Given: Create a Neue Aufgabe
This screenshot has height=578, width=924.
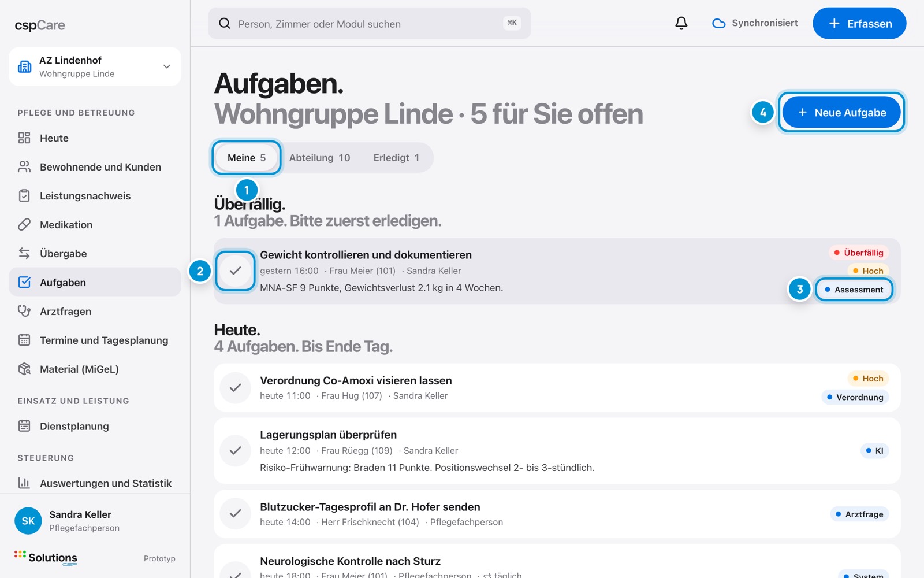Looking at the screenshot, I should tap(841, 113).
